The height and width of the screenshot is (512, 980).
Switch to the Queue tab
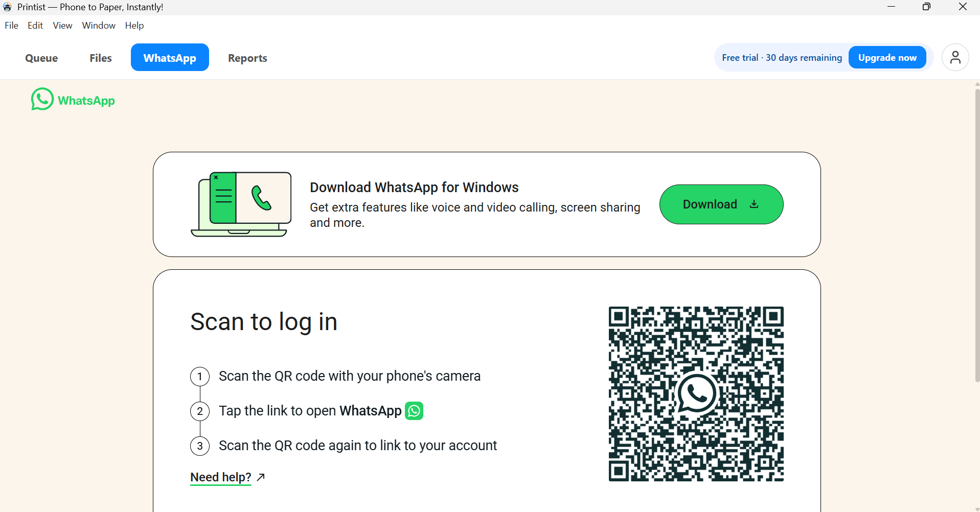pos(41,58)
